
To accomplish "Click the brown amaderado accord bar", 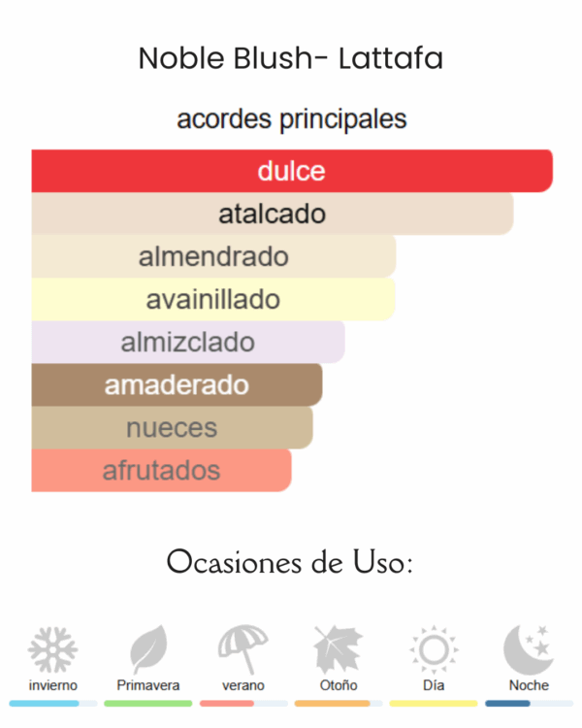I will [177, 384].
